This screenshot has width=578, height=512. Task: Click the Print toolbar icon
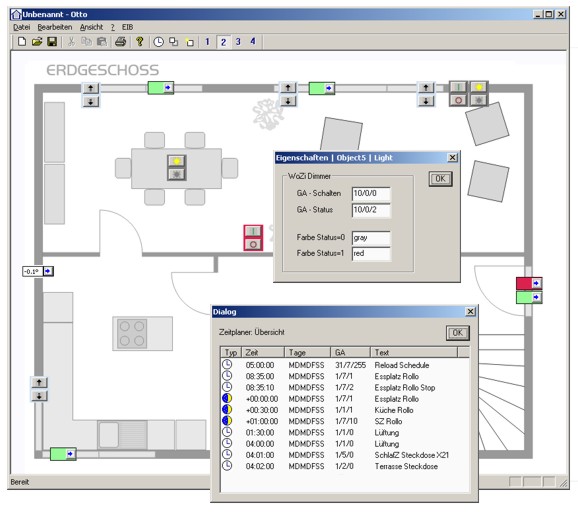point(121,42)
